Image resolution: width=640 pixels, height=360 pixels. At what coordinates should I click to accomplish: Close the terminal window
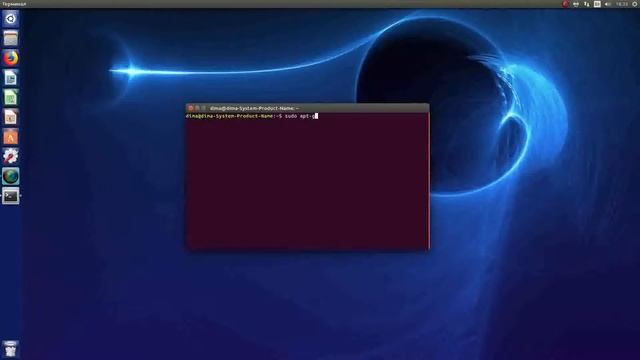[x=191, y=108]
